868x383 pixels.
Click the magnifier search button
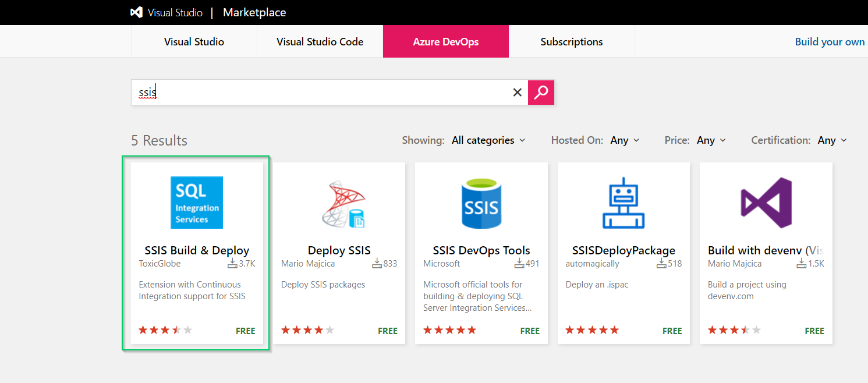tap(541, 92)
